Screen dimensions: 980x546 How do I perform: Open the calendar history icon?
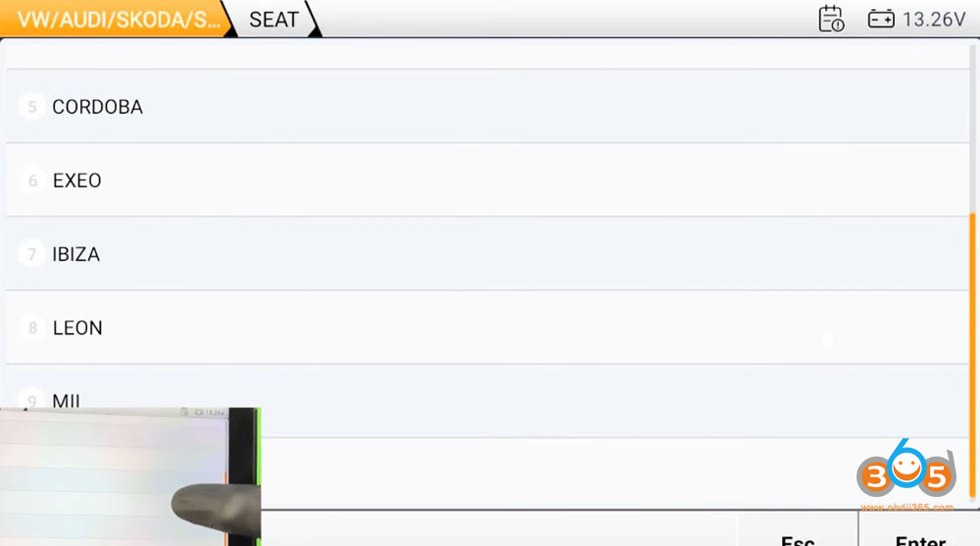[831, 19]
